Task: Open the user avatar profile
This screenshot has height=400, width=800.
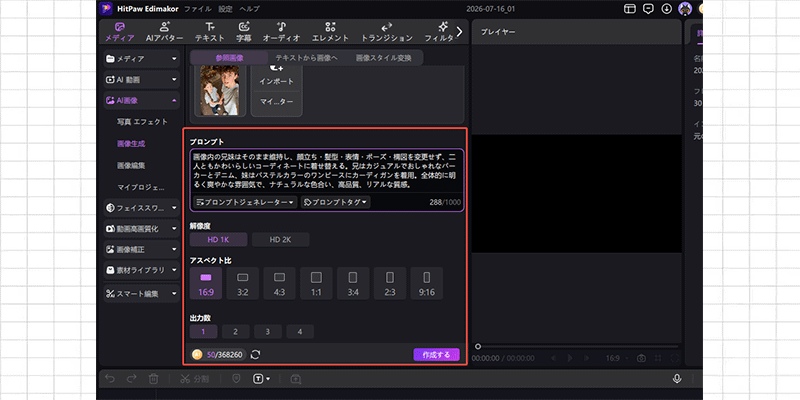Action: (685, 9)
